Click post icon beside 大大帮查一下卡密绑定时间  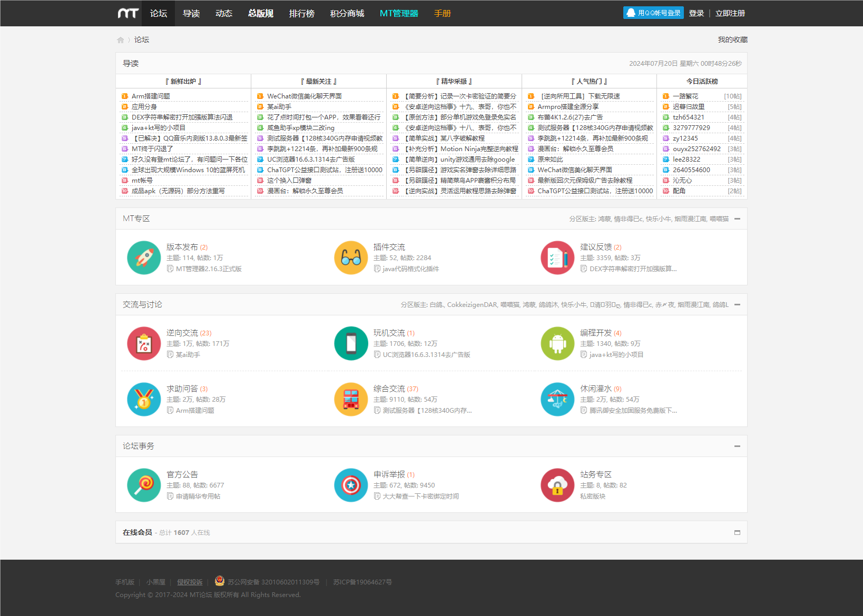pyautogui.click(x=377, y=496)
